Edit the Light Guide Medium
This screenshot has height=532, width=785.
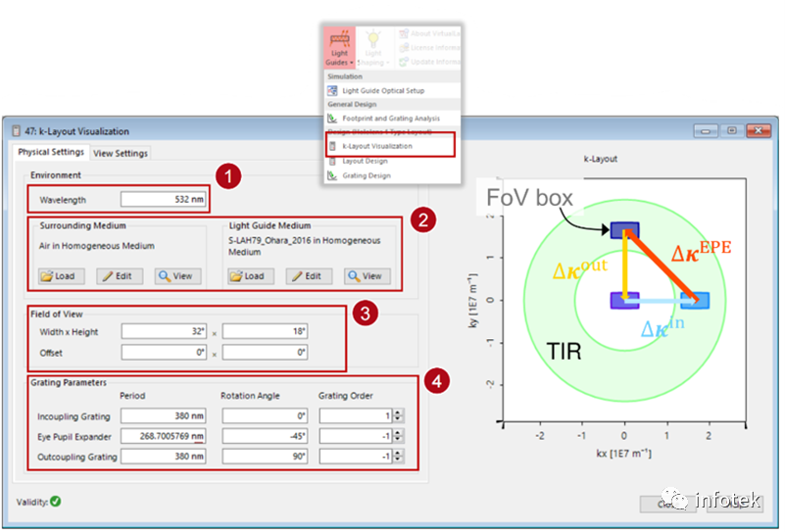click(x=309, y=275)
